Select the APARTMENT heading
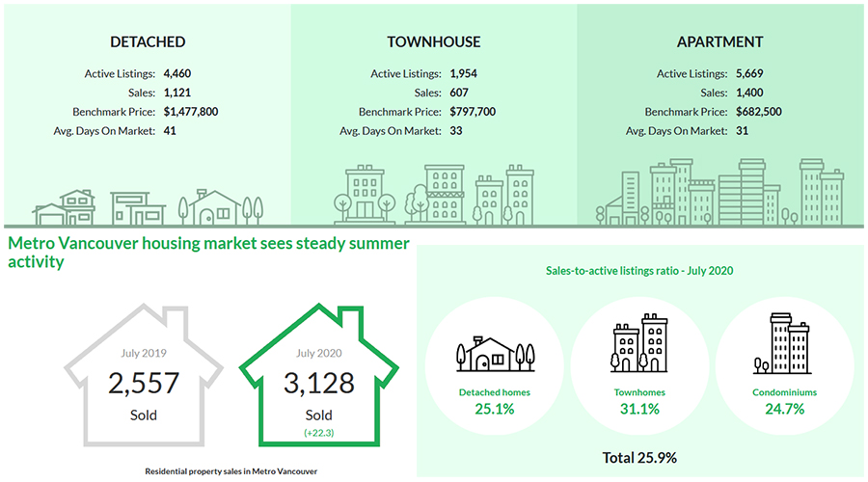The height and width of the screenshot is (482, 868). point(719,42)
